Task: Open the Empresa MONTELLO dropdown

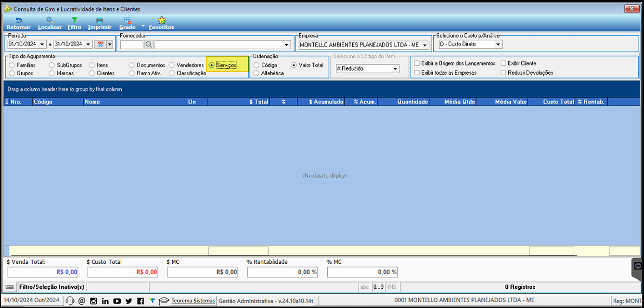Action: (x=425, y=45)
